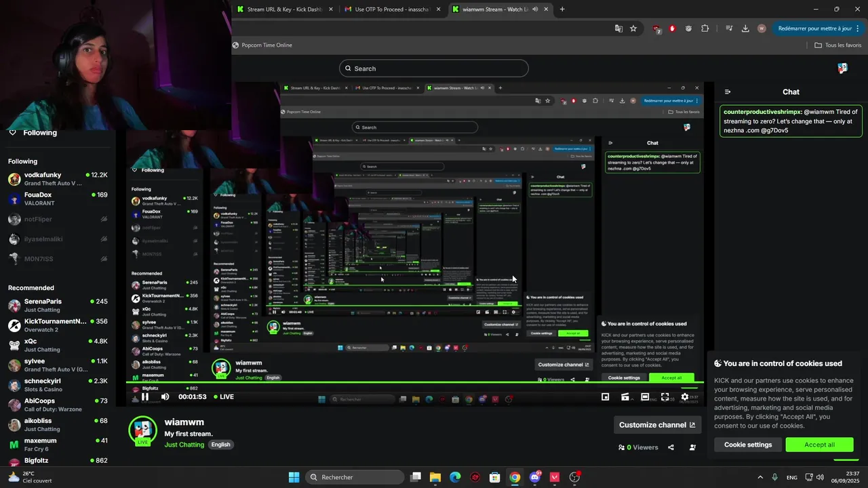Switch to Stream URL & Key tab
The image size is (868, 488).
[x=285, y=9]
